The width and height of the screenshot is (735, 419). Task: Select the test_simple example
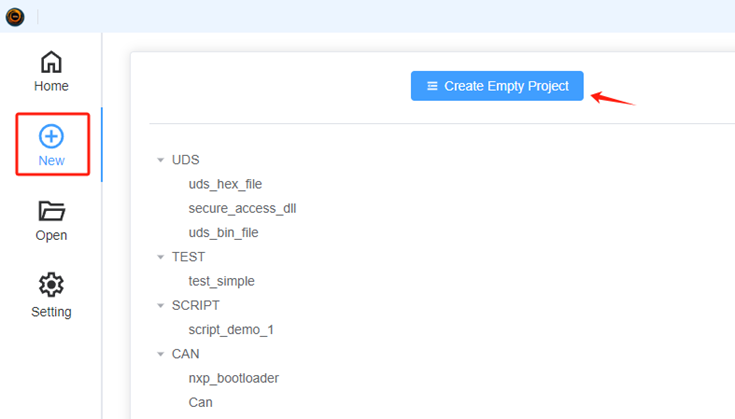click(x=221, y=281)
